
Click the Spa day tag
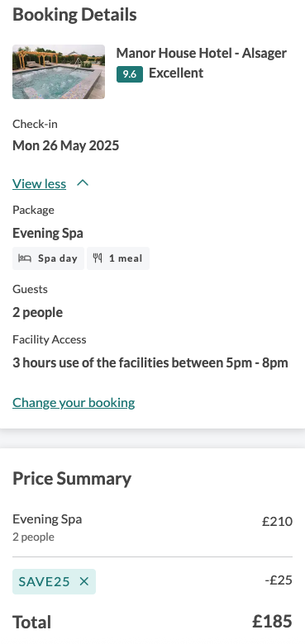48,258
